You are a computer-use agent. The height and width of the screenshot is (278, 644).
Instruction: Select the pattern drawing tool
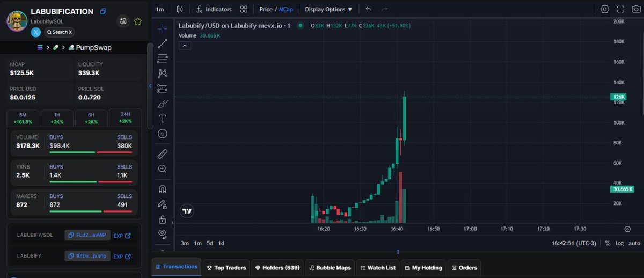163,74
